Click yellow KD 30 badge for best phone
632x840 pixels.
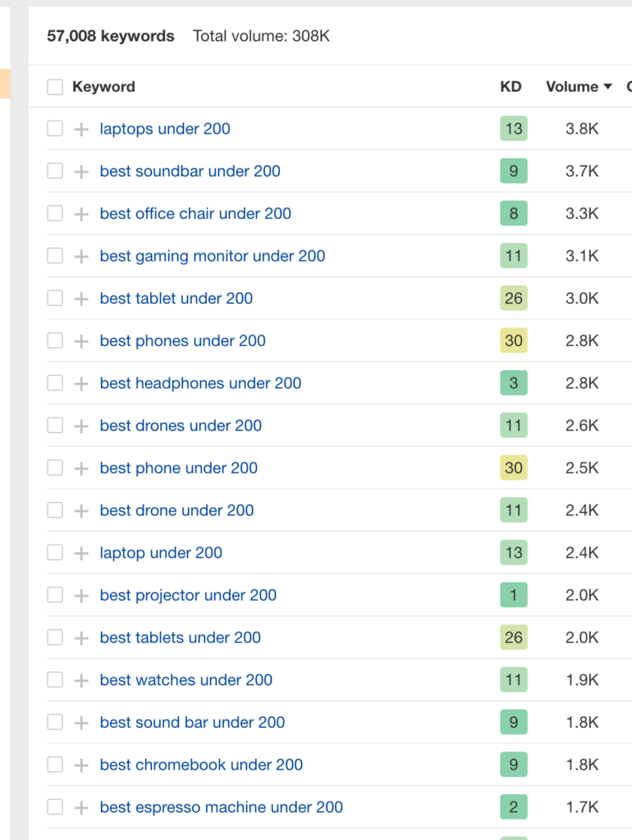tap(514, 468)
